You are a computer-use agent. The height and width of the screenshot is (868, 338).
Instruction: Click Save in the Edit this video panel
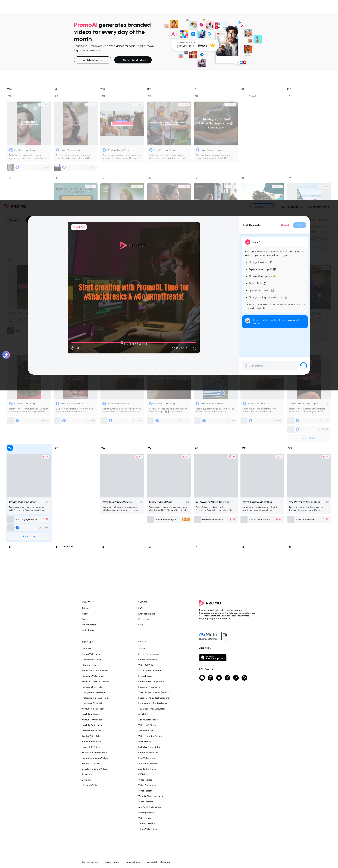[299, 225]
